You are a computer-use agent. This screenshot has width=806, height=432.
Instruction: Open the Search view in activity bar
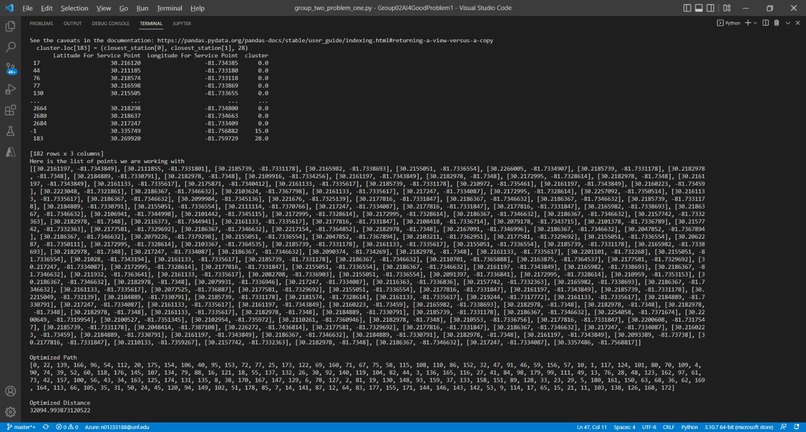pyautogui.click(x=10, y=47)
